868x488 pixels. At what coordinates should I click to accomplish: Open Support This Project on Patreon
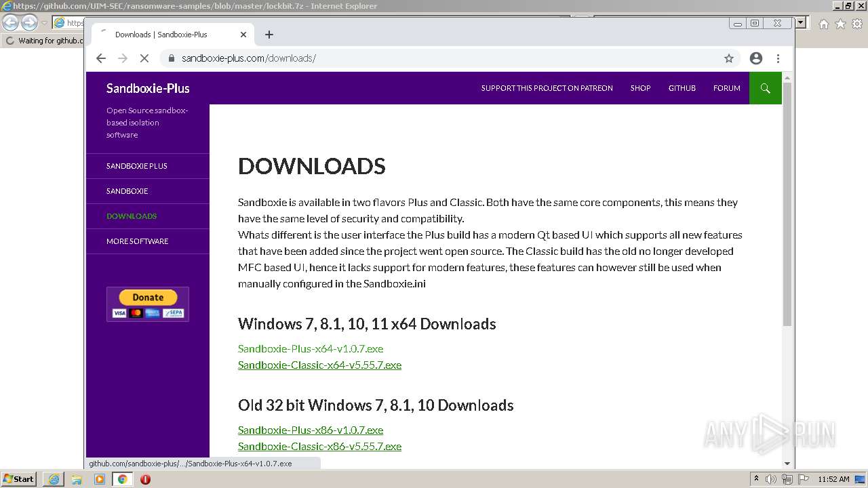547,88
